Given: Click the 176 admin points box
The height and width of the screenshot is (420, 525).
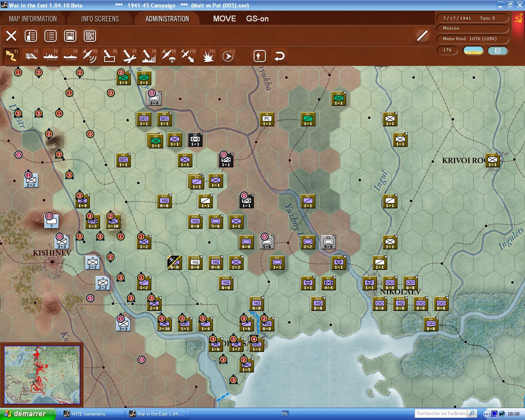Looking at the screenshot, I should pos(448,50).
